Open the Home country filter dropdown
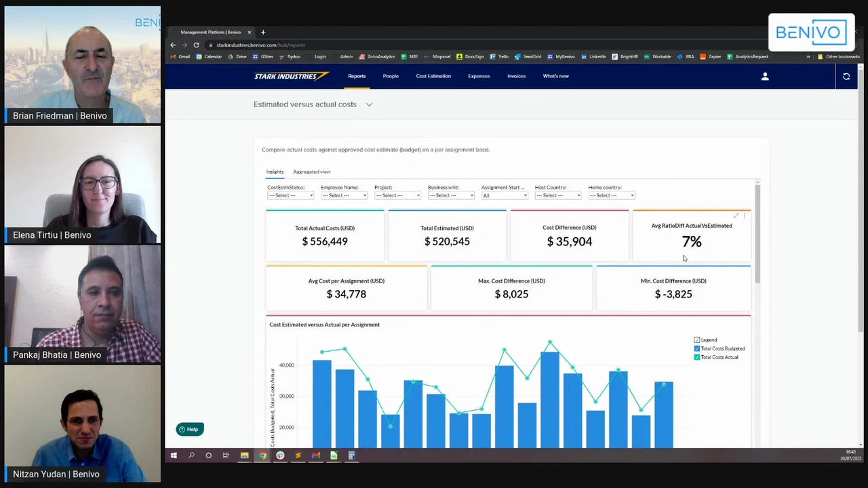Viewport: 868px width, 488px height. coord(612,195)
